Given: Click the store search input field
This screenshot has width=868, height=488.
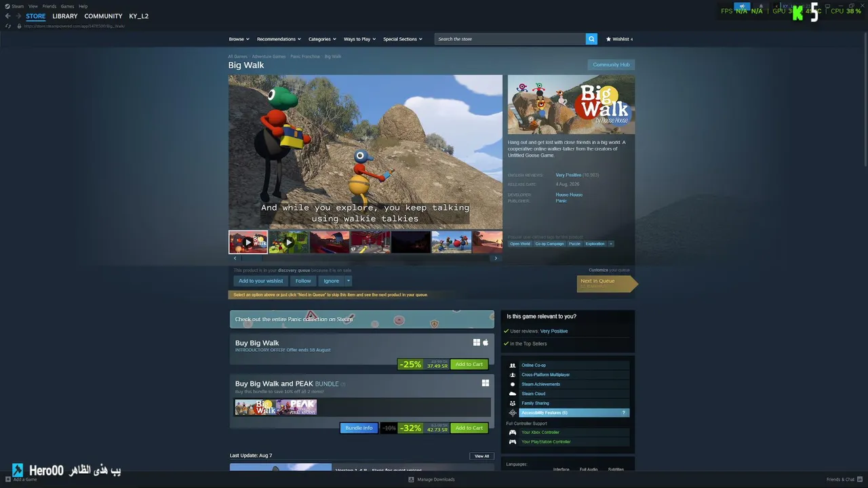Looking at the screenshot, I should (510, 39).
